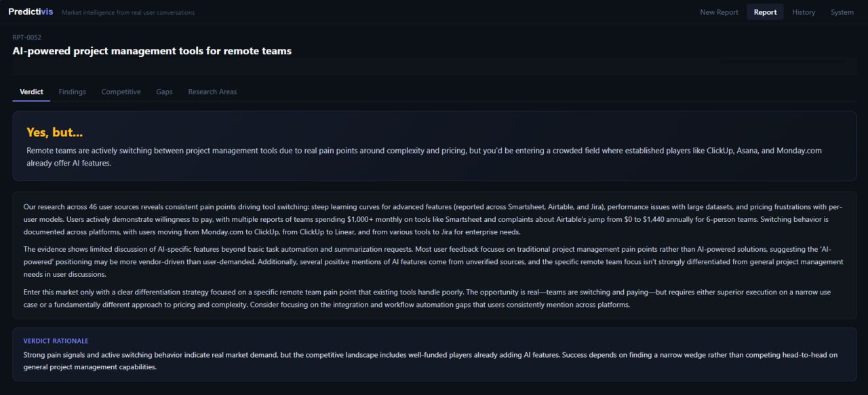The image size is (868, 395).
Task: Click the Verdict Rationale heading
Action: pyautogui.click(x=56, y=341)
